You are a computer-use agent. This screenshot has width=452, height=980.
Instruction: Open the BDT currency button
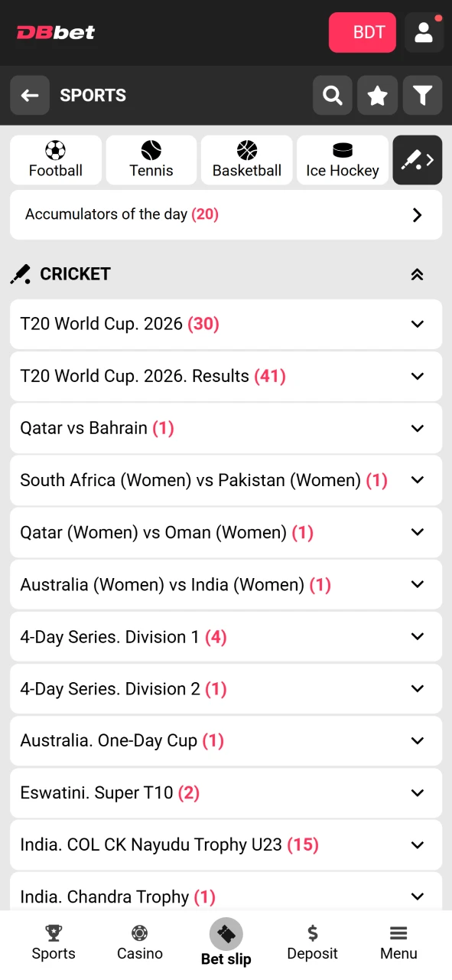point(362,32)
